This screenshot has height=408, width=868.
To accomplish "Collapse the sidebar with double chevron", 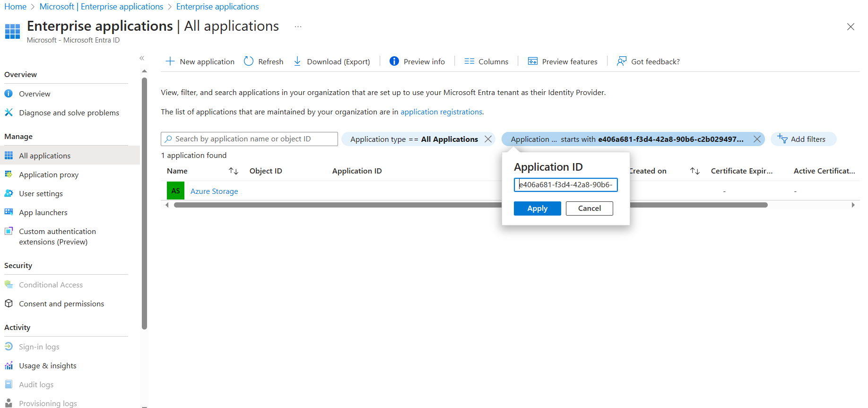I will pyautogui.click(x=142, y=58).
